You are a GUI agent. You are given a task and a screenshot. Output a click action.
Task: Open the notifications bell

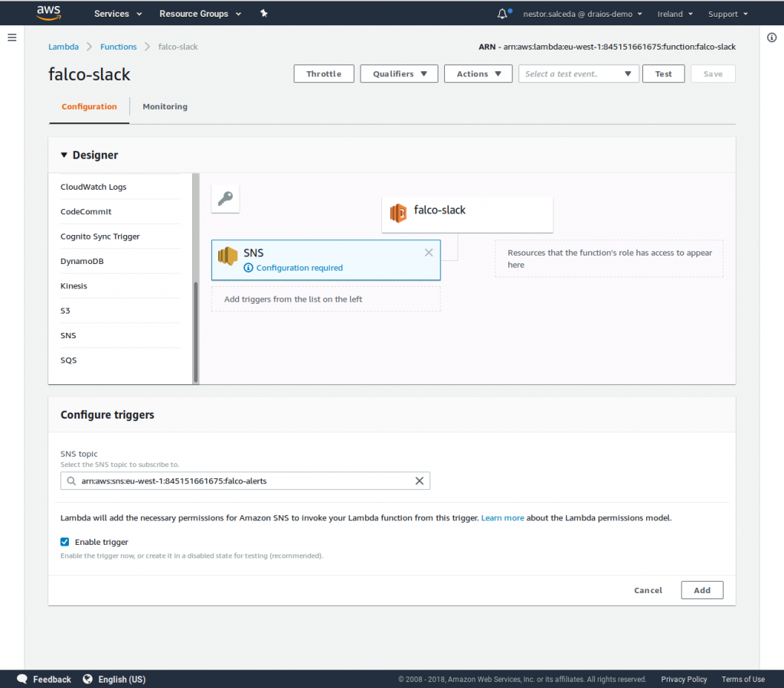click(x=501, y=12)
